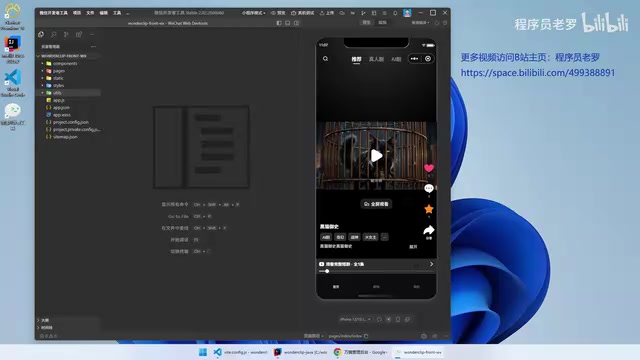Open the 编辑 menu
This screenshot has height=360, width=640.
[104, 13]
